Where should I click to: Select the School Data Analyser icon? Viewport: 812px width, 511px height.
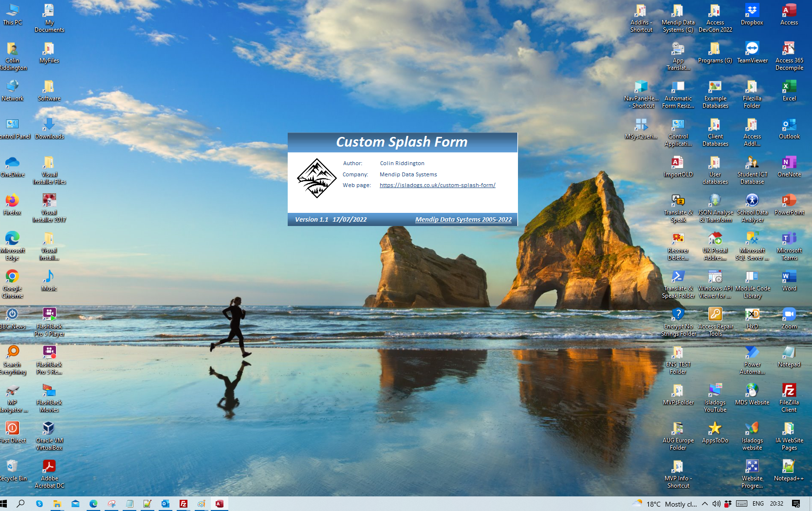coord(752,208)
